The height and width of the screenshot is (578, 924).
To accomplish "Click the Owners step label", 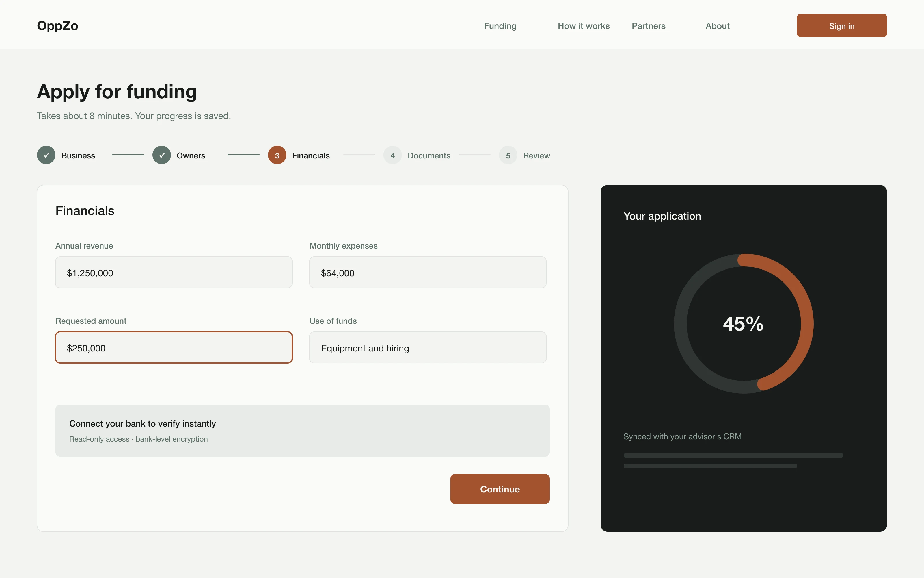I will click(x=191, y=155).
